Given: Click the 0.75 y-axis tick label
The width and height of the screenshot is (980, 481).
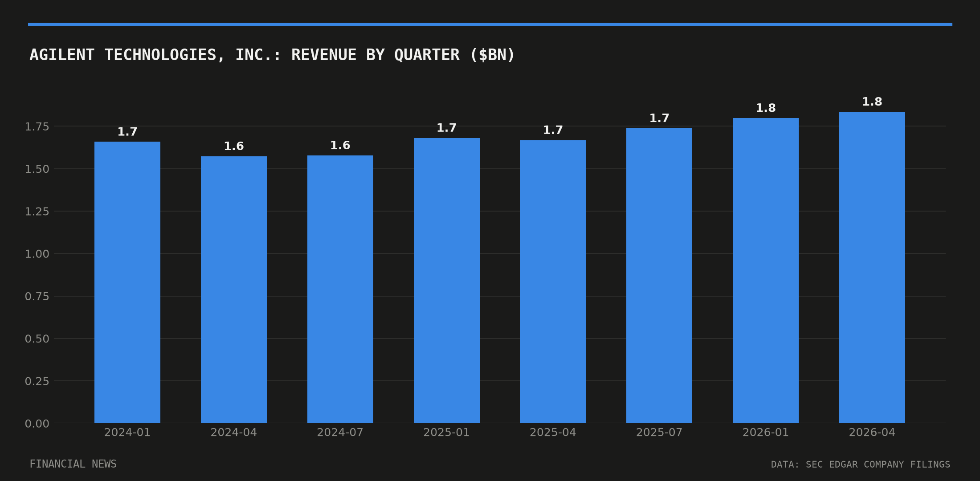Looking at the screenshot, I should 37,297.
